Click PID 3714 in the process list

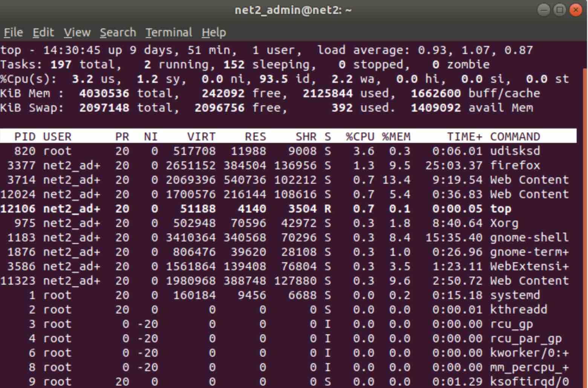(x=21, y=180)
